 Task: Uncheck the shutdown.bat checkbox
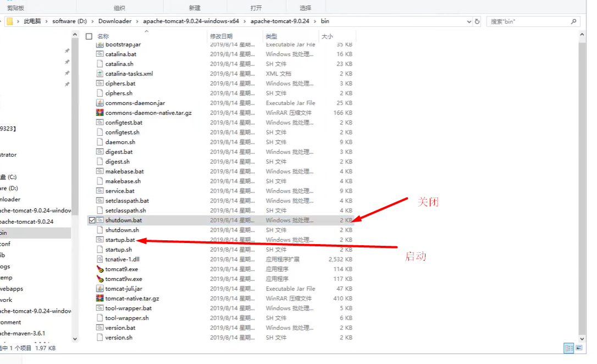92,220
